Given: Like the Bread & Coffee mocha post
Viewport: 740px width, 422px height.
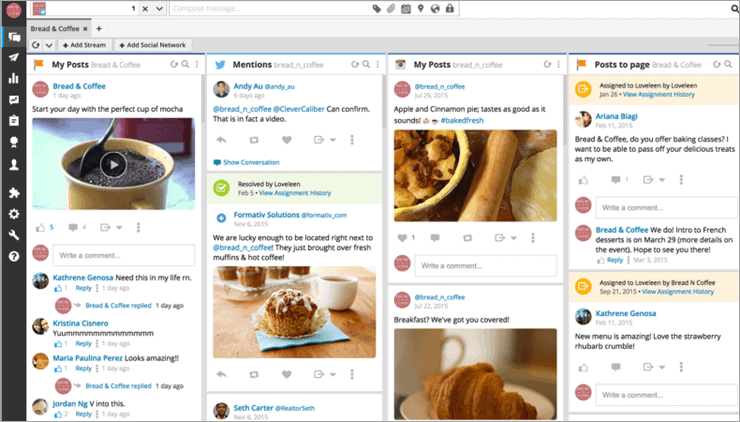Looking at the screenshot, I should tap(40, 227).
